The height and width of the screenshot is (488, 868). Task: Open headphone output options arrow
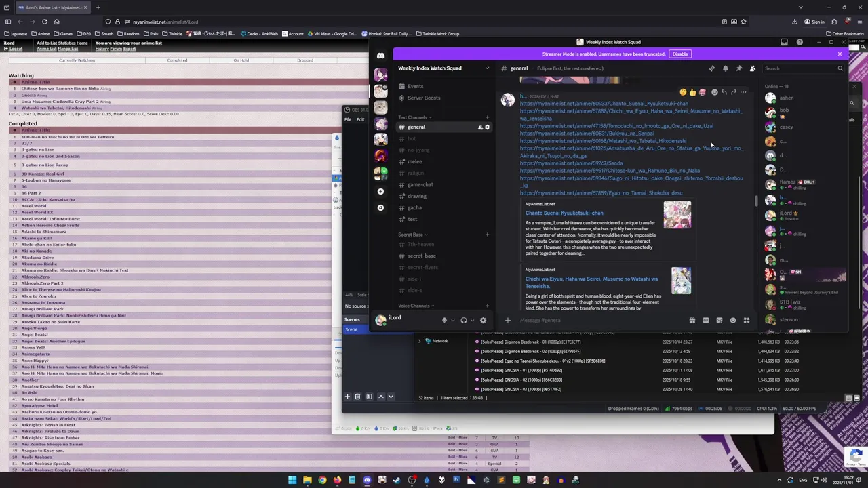click(x=472, y=321)
